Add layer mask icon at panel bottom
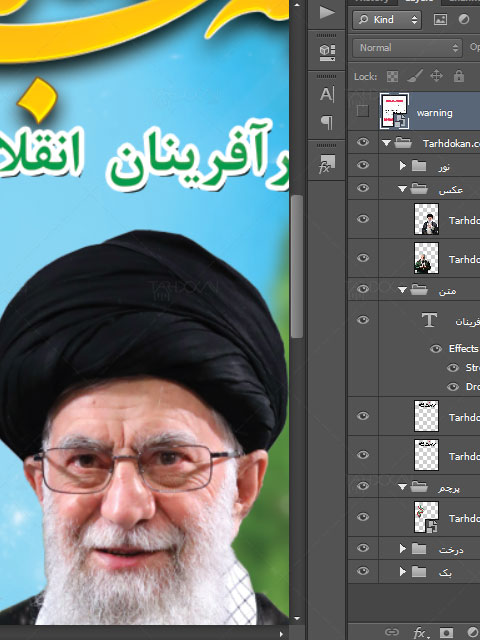This screenshot has height=640, width=480. click(x=447, y=632)
